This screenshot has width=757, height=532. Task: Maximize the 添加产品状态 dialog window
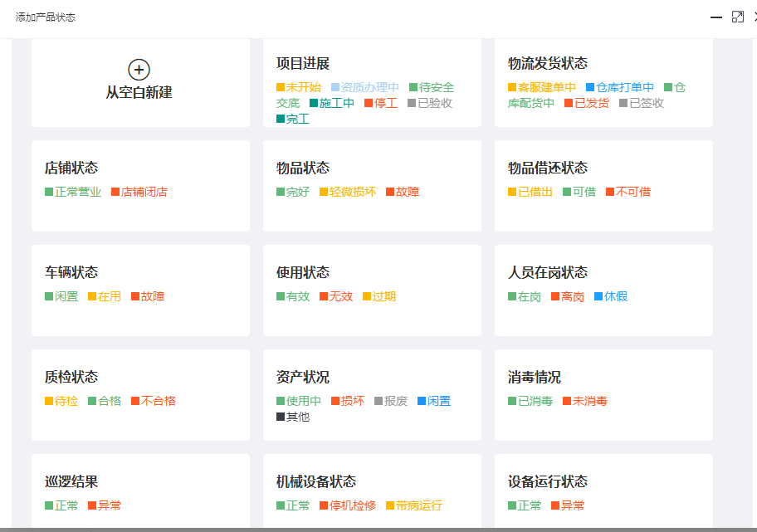pos(737,17)
